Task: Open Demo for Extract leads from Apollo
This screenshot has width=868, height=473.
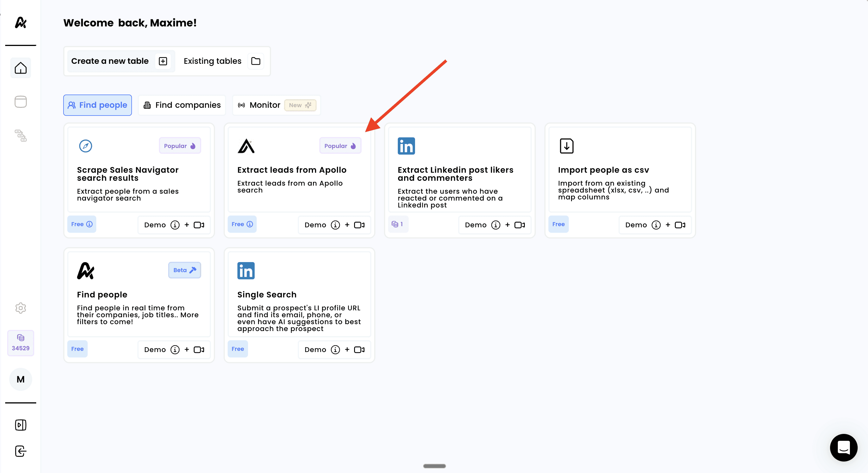Action: tap(334, 225)
